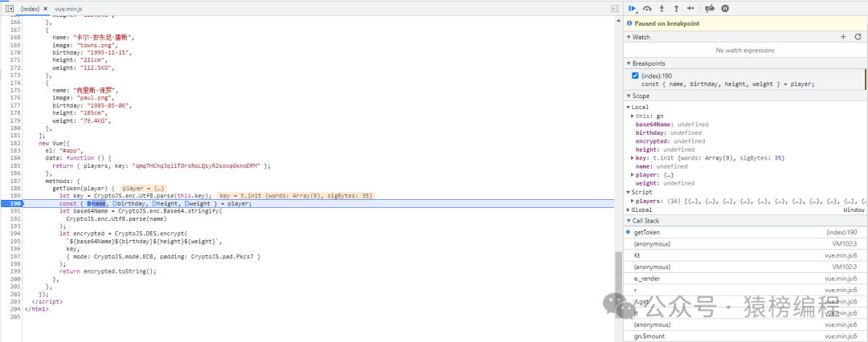Expand the 'players: (16)' array
This screenshot has width=868, height=342.
[x=633, y=201]
